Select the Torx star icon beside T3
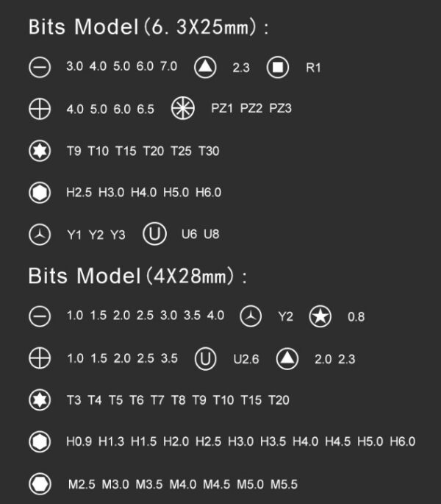The height and width of the screenshot is (504, 441). click(x=40, y=400)
